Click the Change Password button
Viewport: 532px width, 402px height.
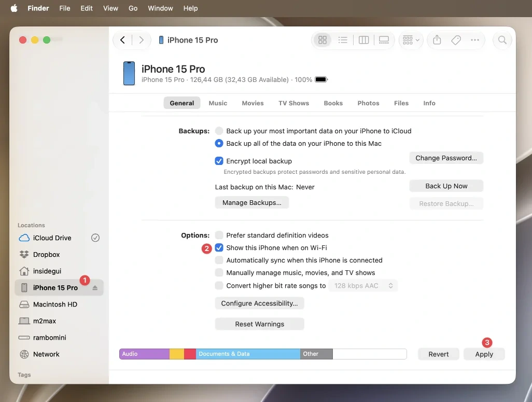[x=446, y=158]
